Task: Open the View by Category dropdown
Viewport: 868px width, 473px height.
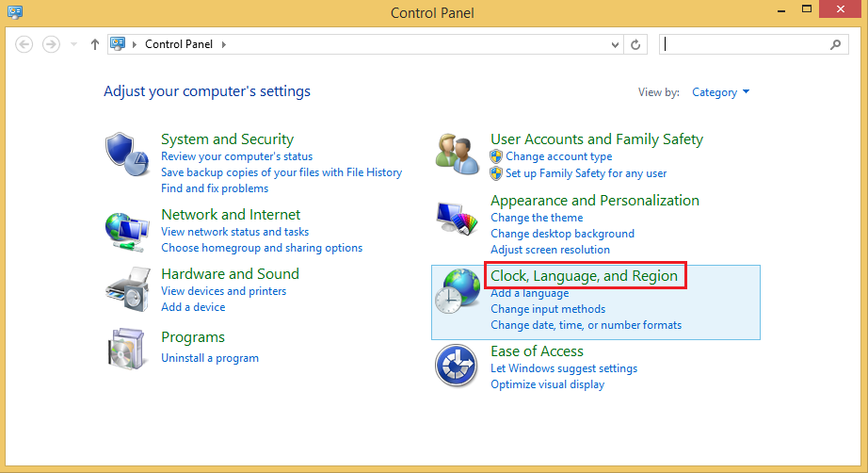Action: point(721,92)
